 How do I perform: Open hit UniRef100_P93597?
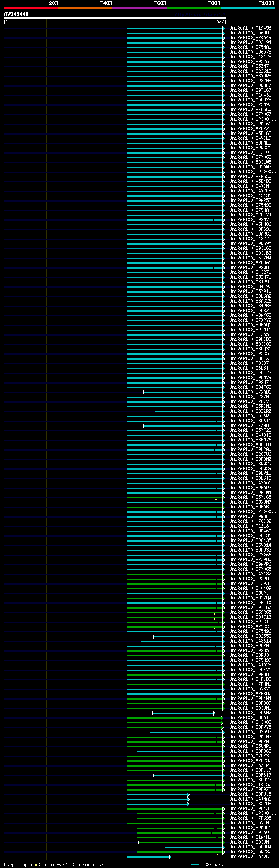click(x=250, y=732)
